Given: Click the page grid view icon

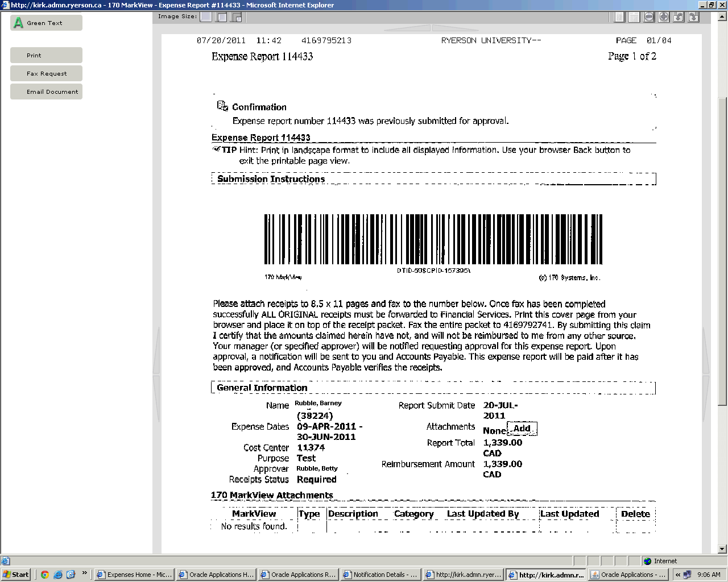Looking at the screenshot, I should 634,17.
